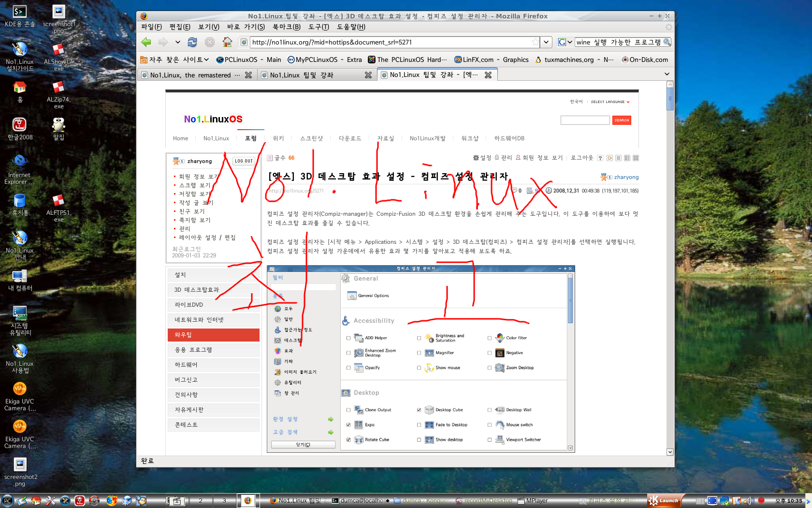812x508 pixels.
Task: Click Firefox page vertical scrollbar thumb
Action: 670,99
